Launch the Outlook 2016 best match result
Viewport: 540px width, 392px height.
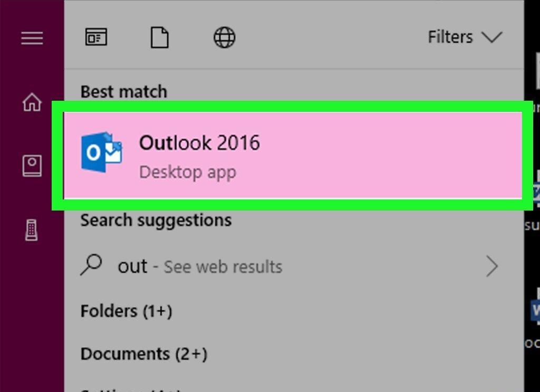point(293,155)
